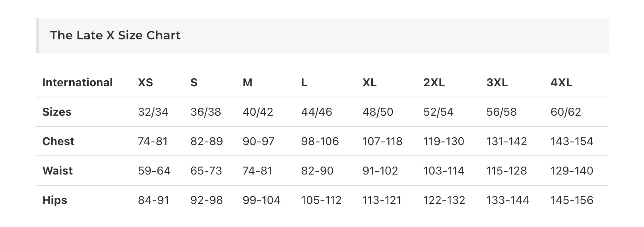Select hips measurement 145-156
644x227 pixels.
pos(572,200)
